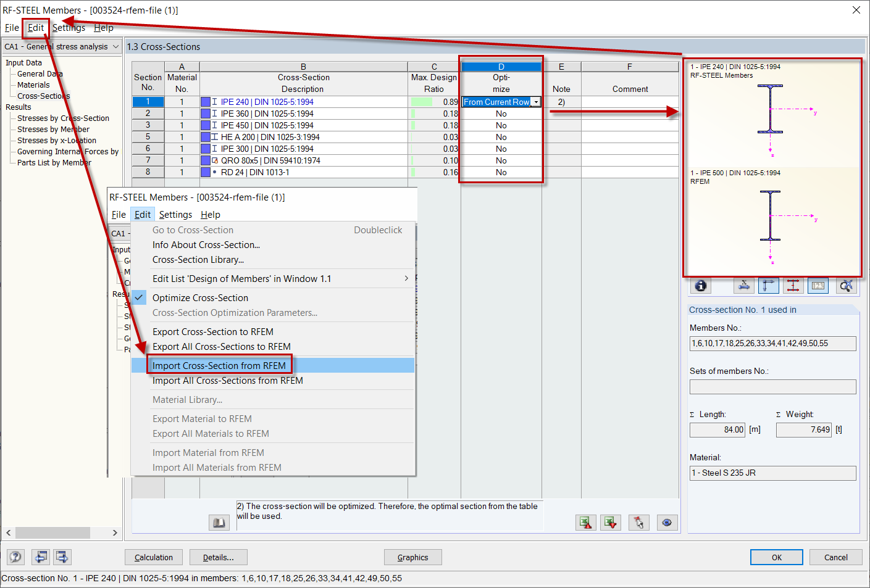Open cross-section info with the blue i icon

point(700,285)
